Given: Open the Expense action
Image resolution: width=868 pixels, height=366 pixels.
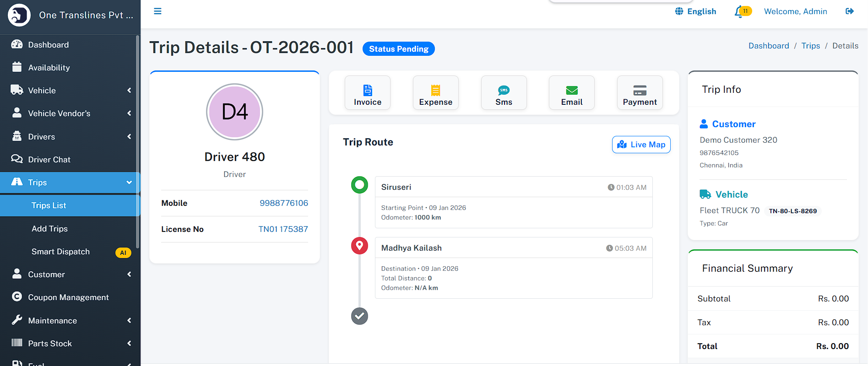Looking at the screenshot, I should [435, 93].
